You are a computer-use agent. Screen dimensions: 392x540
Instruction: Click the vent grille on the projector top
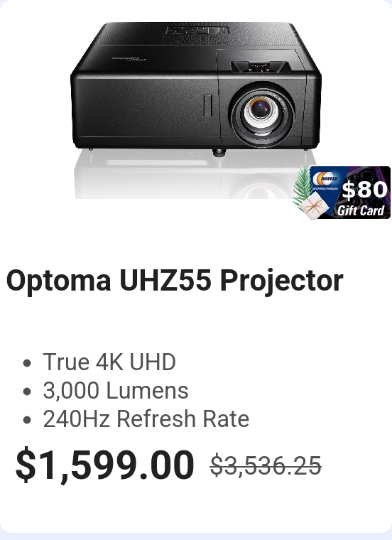(197, 31)
